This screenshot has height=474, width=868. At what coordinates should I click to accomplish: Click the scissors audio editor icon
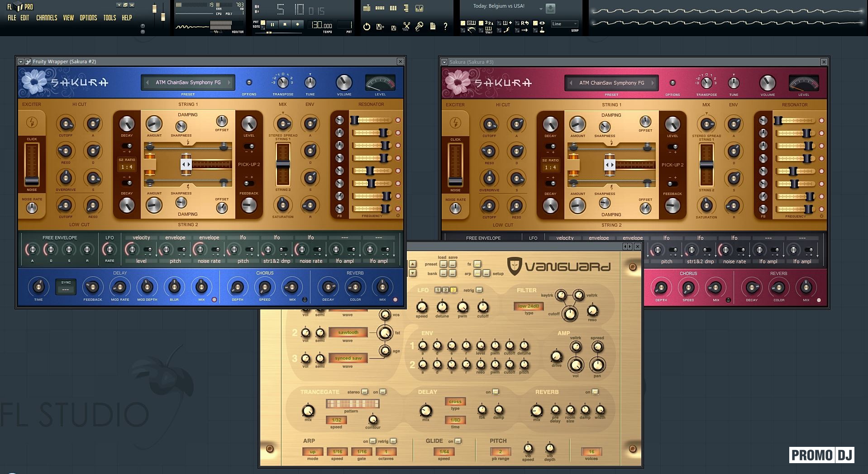coord(406,27)
